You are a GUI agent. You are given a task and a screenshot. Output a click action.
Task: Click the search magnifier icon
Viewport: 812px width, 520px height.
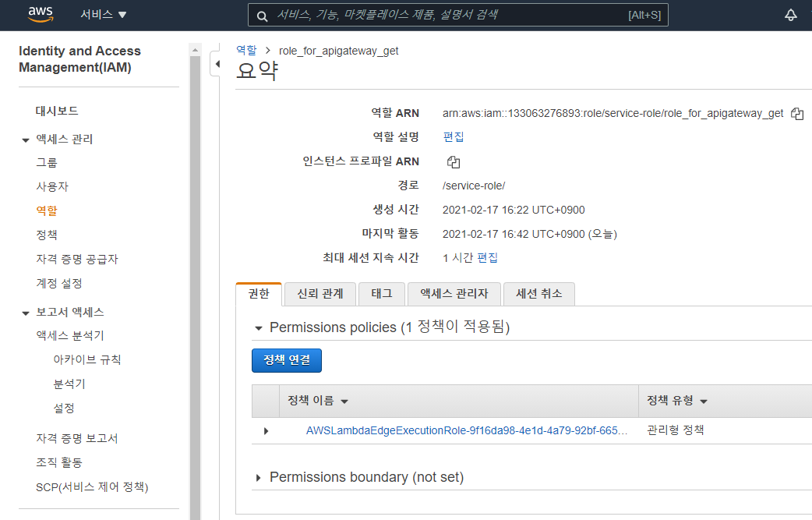[x=262, y=16]
